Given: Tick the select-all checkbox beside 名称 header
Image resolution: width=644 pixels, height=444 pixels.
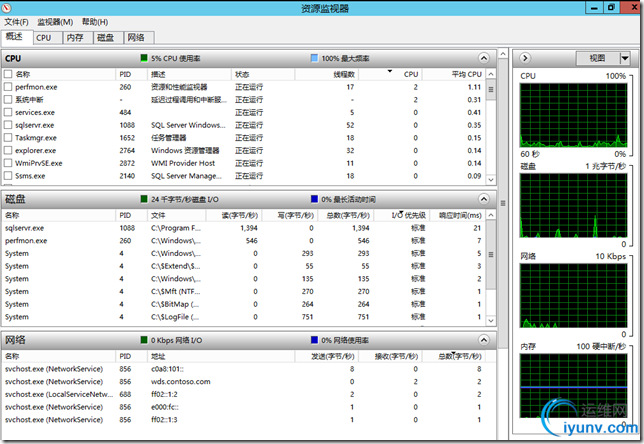Looking at the screenshot, I should point(8,74).
